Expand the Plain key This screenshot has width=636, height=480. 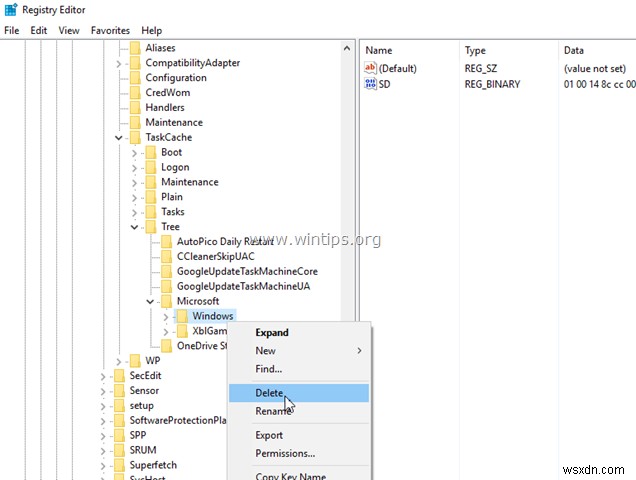(134, 198)
